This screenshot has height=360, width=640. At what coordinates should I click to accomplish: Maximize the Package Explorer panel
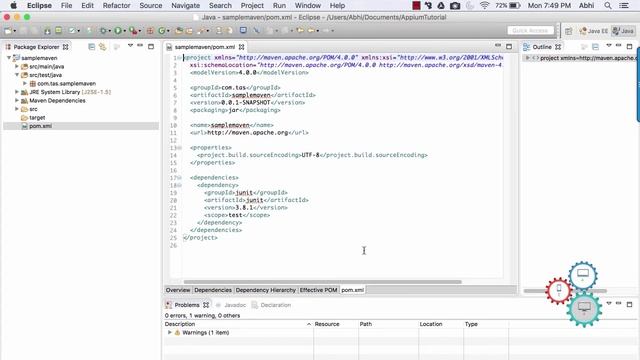click(x=151, y=47)
